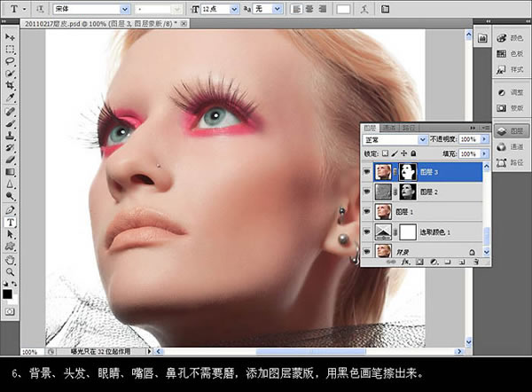Hide 图层 3 using its eye icon

point(367,172)
